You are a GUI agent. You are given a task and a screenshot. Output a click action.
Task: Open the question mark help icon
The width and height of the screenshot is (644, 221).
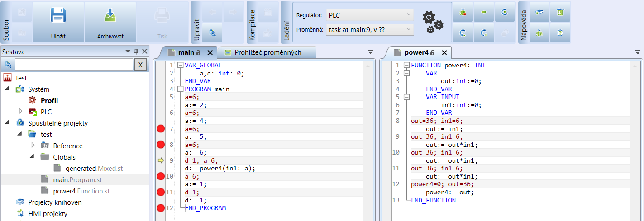560,33
